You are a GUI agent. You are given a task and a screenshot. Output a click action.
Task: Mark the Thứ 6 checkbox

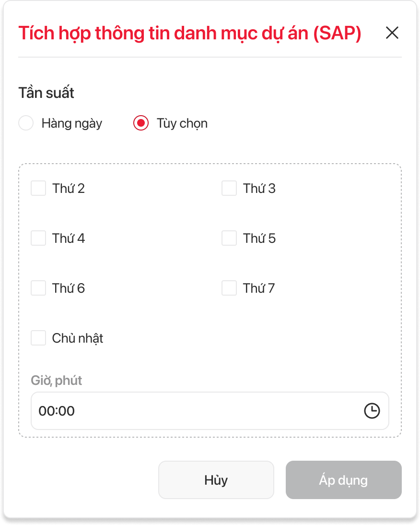point(38,288)
